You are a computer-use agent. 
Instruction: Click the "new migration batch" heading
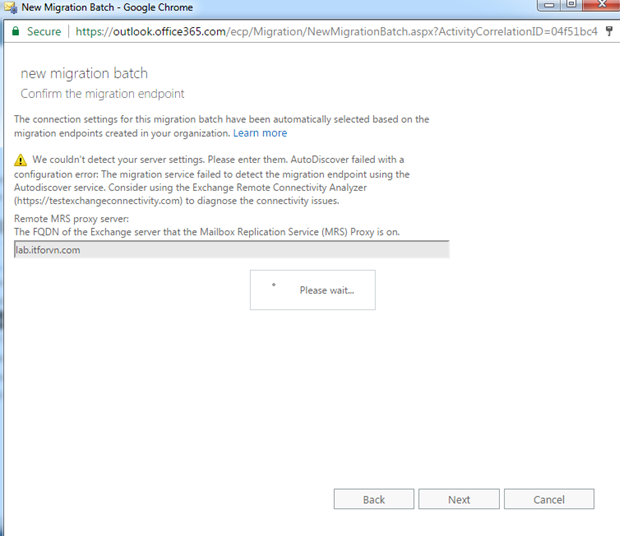(84, 74)
